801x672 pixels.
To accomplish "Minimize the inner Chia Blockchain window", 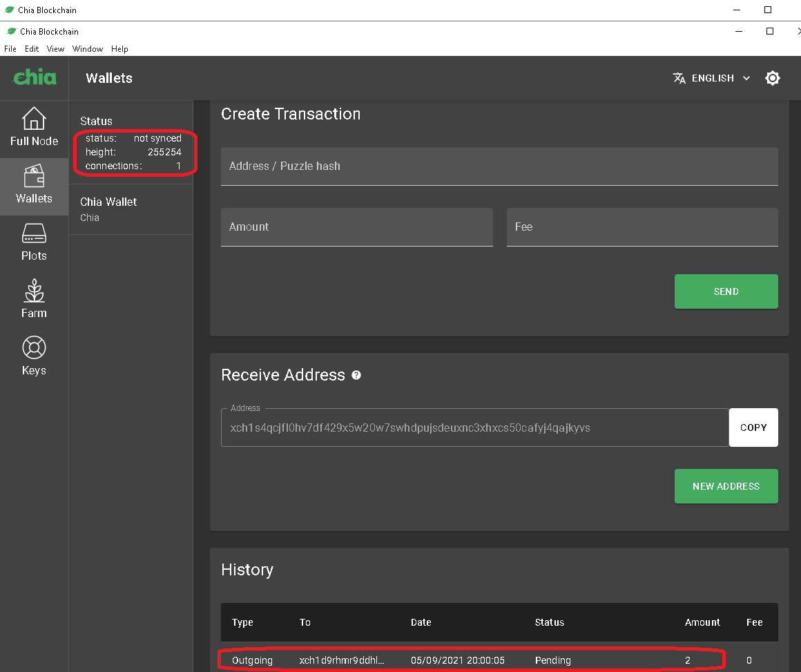I will (739, 31).
